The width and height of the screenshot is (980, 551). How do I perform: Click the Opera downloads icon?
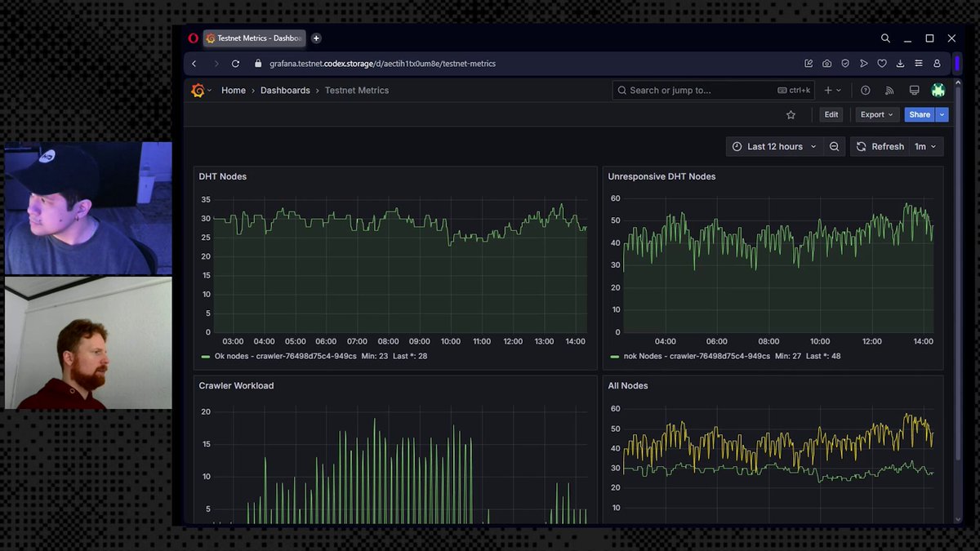(x=900, y=64)
